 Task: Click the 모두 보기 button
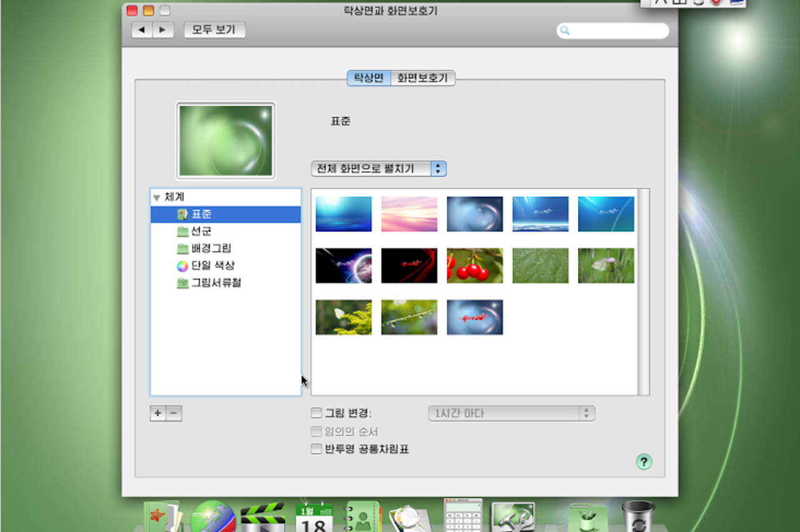214,29
